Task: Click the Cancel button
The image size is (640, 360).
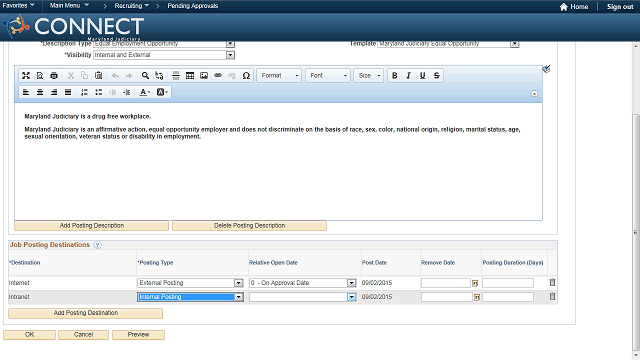Action: [x=83, y=335]
